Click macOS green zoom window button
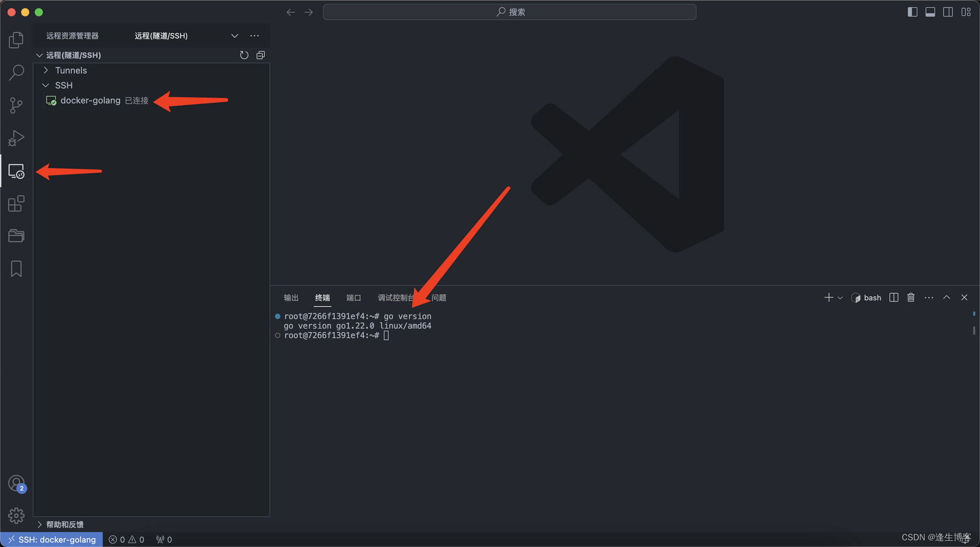980x547 pixels. click(39, 12)
